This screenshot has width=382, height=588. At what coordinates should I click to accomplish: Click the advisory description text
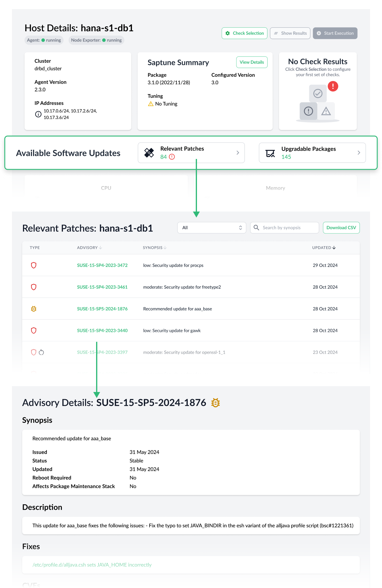point(193,526)
